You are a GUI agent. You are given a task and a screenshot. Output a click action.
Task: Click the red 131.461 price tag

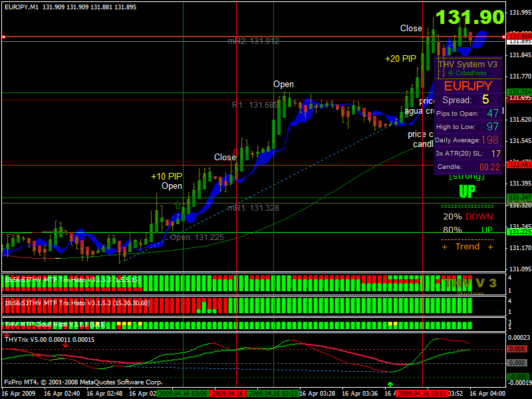[519, 165]
